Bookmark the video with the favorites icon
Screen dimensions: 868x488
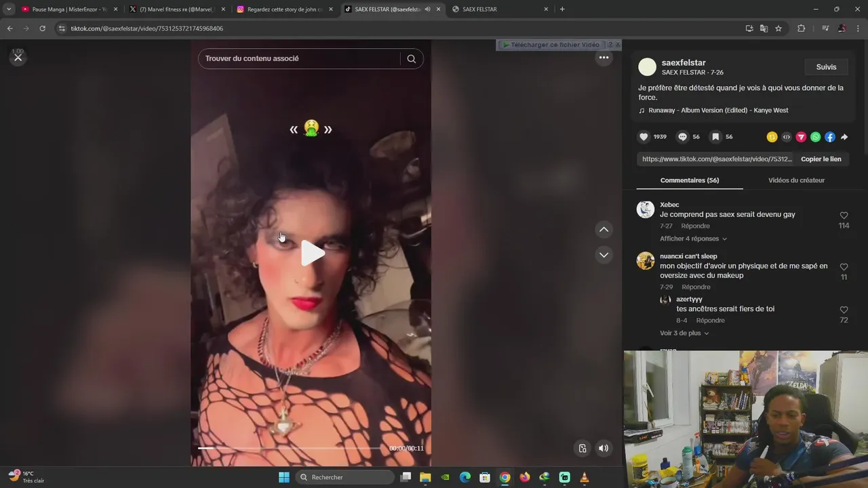[715, 137]
